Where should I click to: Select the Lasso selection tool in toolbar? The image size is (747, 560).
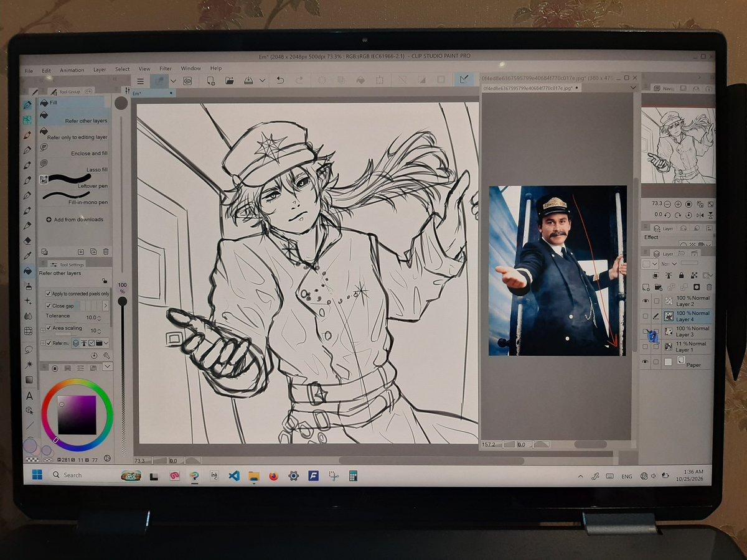pyautogui.click(x=29, y=349)
